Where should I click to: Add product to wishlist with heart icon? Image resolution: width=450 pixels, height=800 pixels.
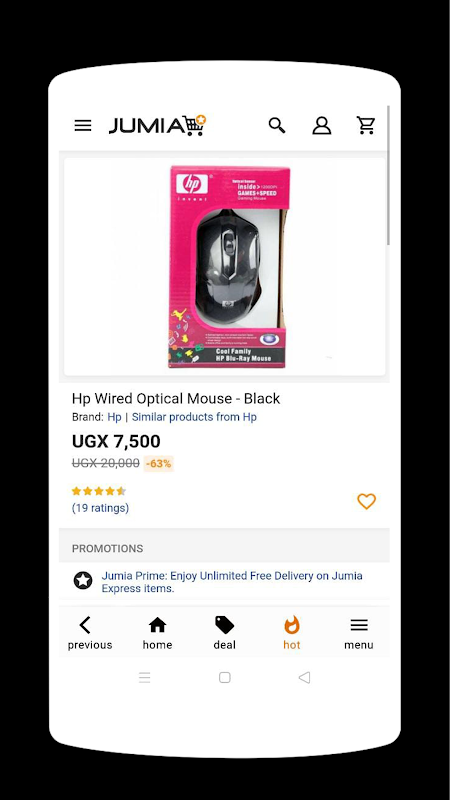click(366, 502)
